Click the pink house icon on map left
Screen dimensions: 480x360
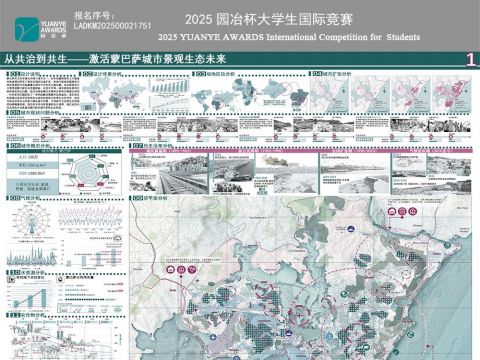[x=171, y=270]
